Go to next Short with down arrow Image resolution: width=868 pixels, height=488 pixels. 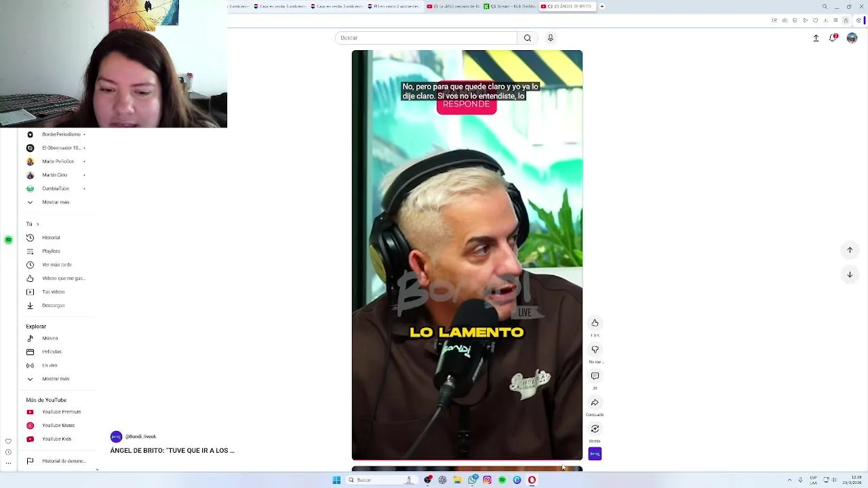coord(850,274)
